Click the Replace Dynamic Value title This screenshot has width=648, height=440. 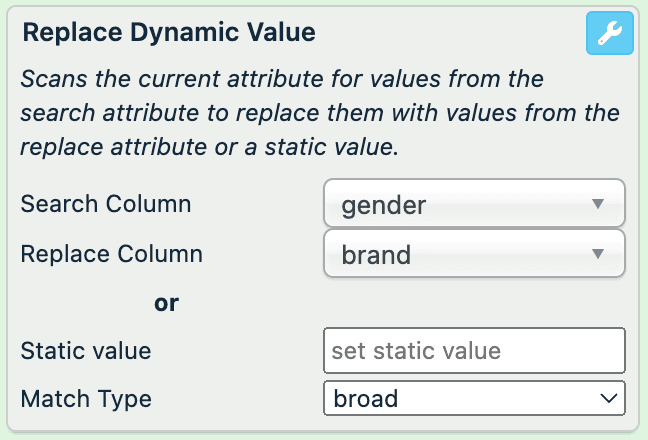click(169, 33)
